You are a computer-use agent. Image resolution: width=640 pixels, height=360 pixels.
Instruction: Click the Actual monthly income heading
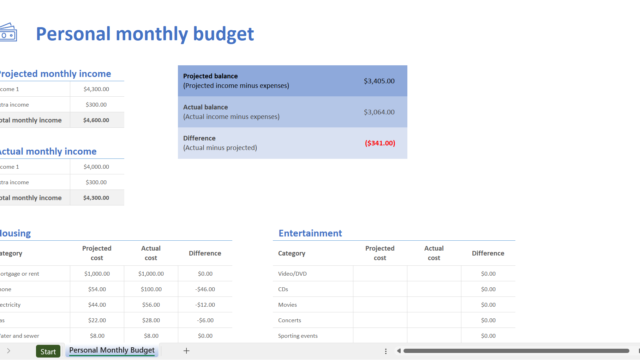tap(48, 151)
